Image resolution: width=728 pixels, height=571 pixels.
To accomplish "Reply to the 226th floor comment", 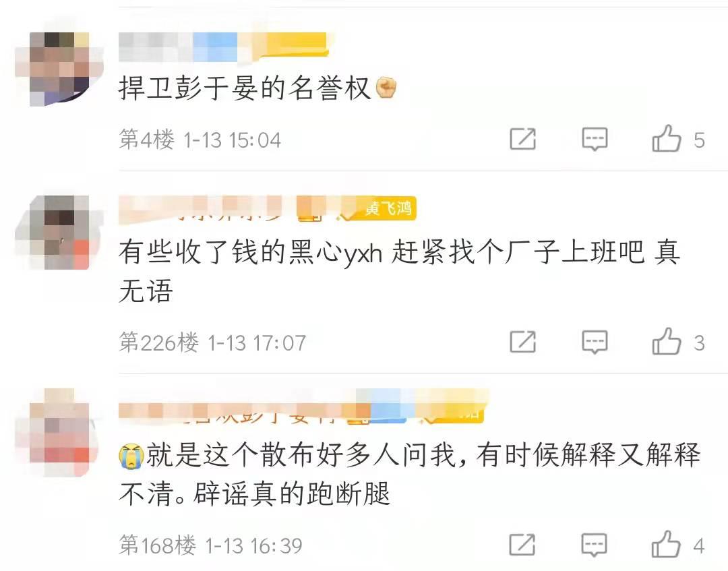I will click(595, 342).
